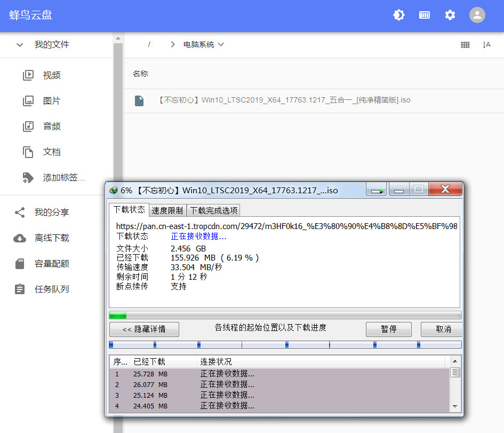Collapse the 我的文件 section chevron

pos(20,45)
